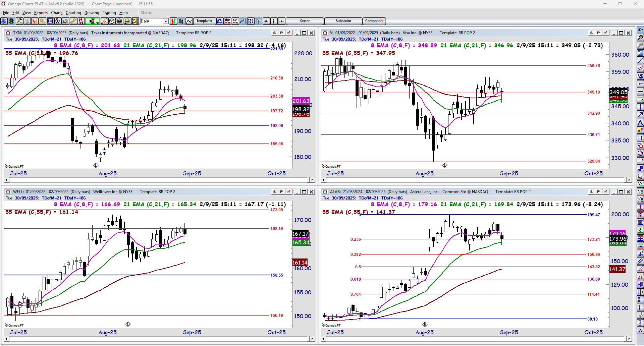Select the dollar sign drawing tool

pyautogui.click(x=640, y=76)
